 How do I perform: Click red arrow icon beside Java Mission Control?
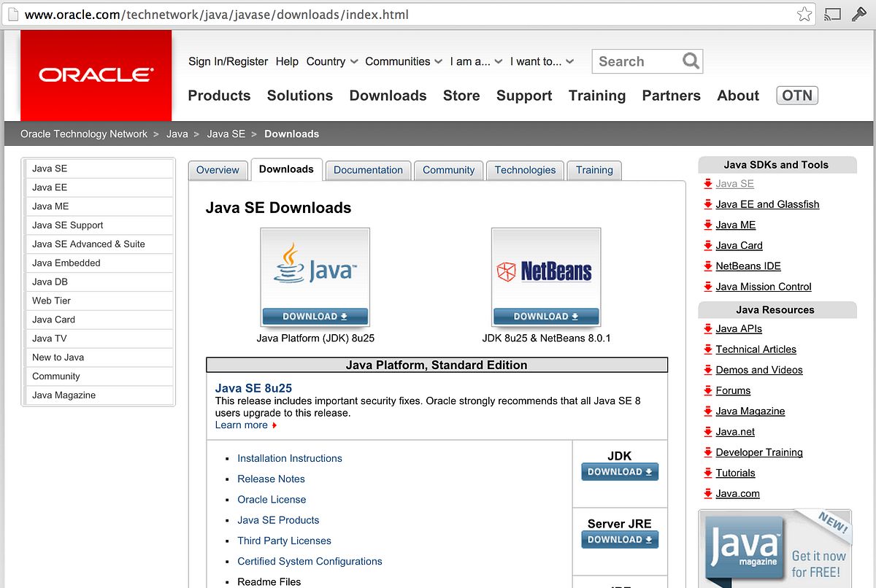[x=708, y=287]
